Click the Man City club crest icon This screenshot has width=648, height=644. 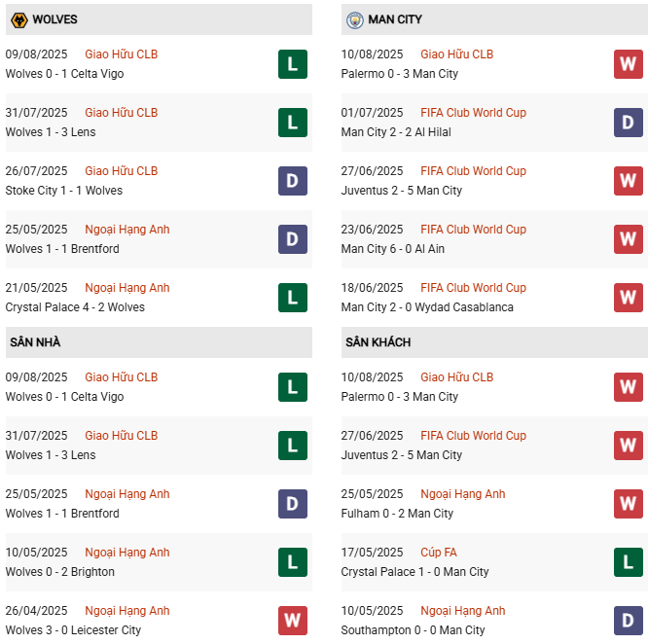pos(355,19)
